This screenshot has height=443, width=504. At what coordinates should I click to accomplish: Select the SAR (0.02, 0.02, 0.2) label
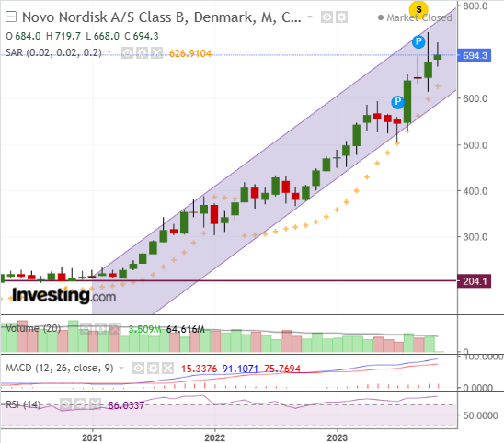click(x=53, y=52)
